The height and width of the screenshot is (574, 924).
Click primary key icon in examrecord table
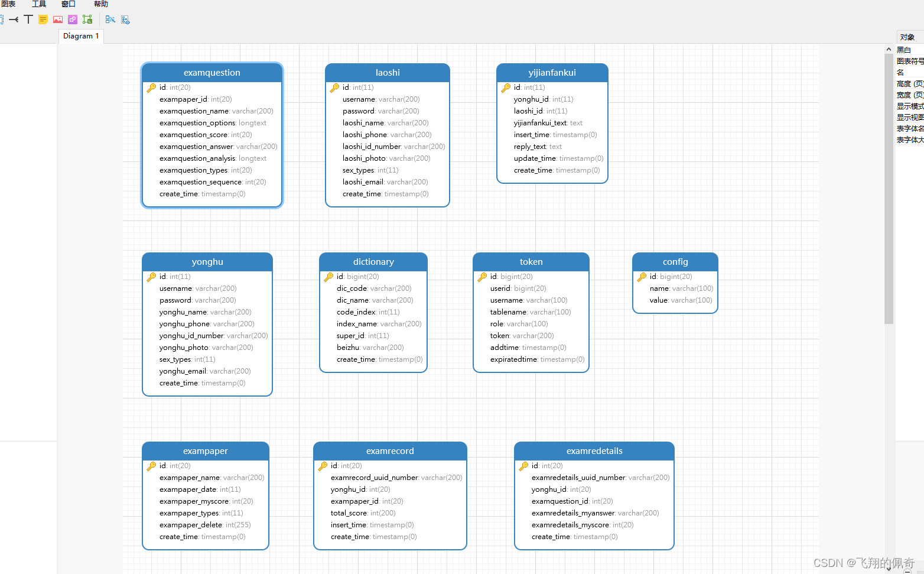point(323,466)
